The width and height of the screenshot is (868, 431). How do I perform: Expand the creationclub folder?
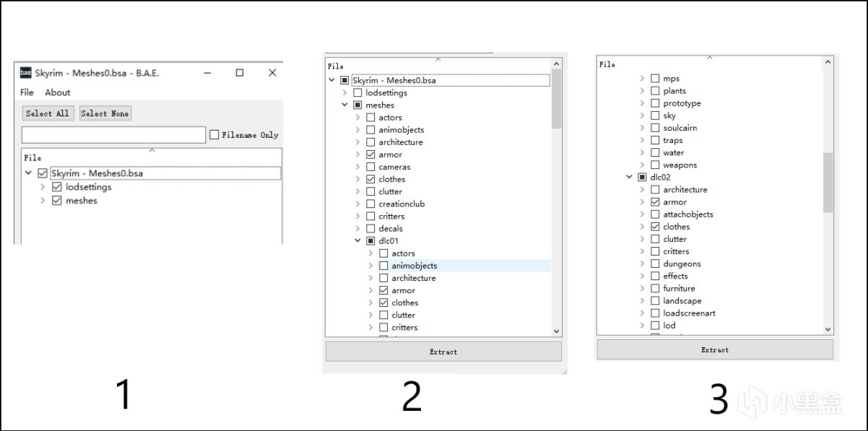pos(357,204)
